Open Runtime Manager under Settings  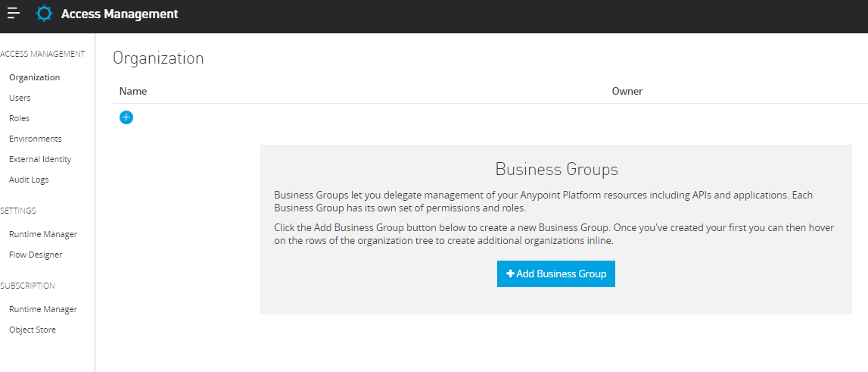[x=43, y=234]
